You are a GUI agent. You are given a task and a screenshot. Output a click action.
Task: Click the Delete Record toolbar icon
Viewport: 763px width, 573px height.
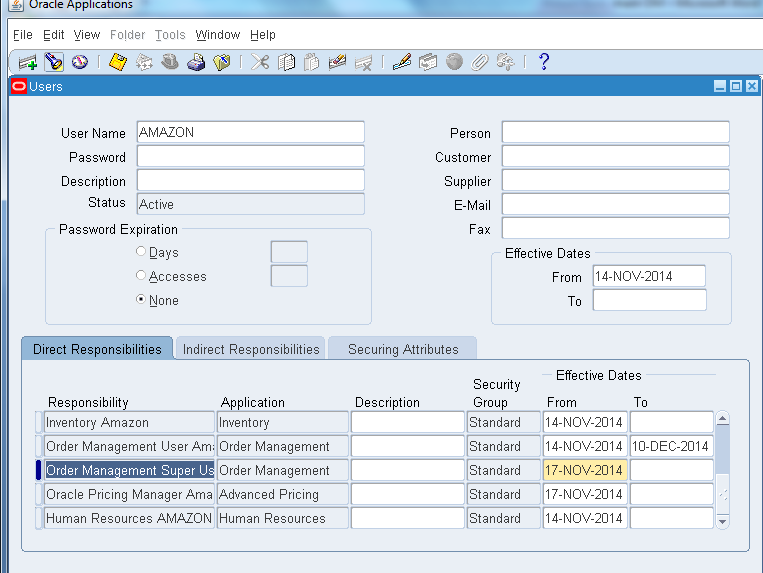click(363, 62)
